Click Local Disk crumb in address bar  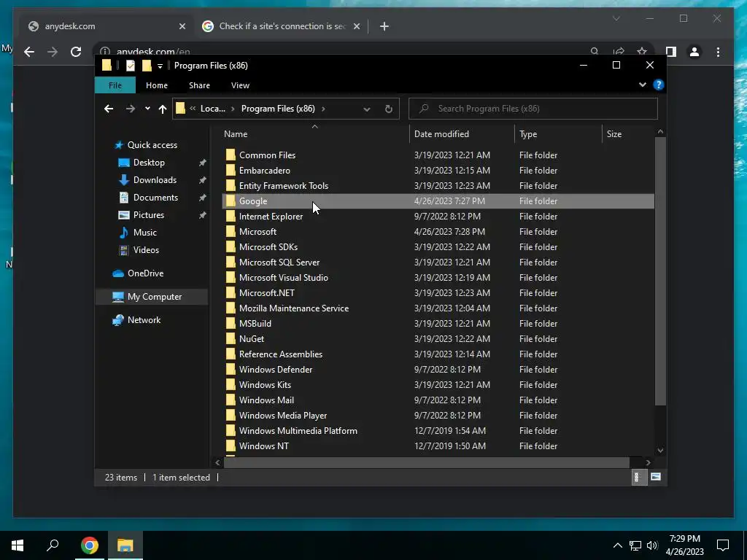pos(212,109)
